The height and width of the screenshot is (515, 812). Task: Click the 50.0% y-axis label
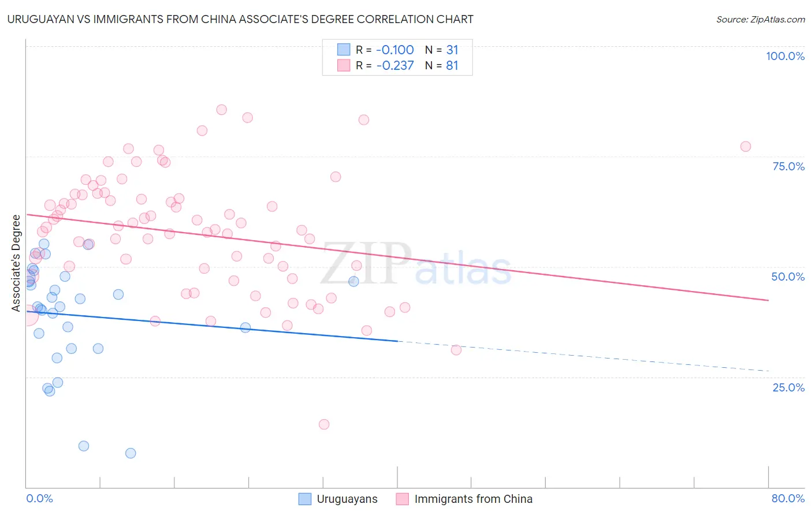tap(788, 277)
